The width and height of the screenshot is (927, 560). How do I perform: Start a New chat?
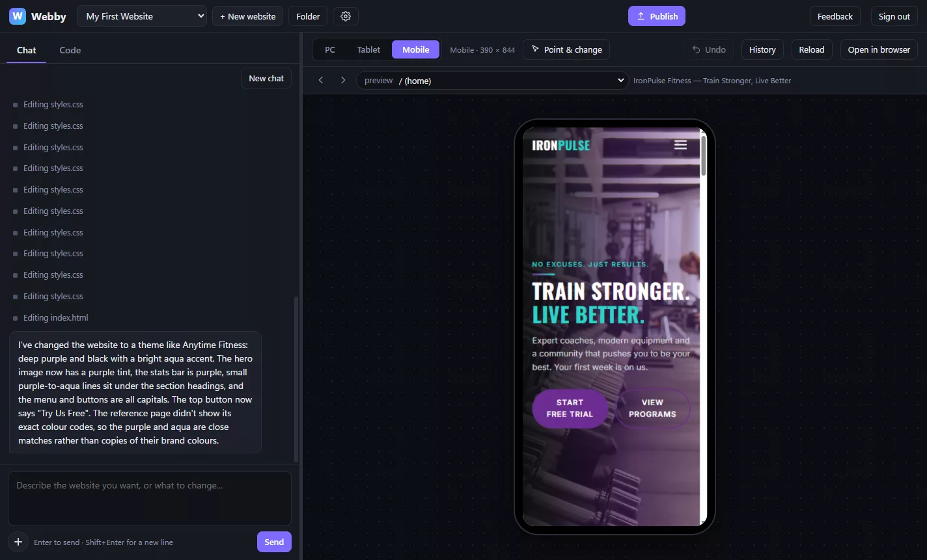pyautogui.click(x=266, y=78)
